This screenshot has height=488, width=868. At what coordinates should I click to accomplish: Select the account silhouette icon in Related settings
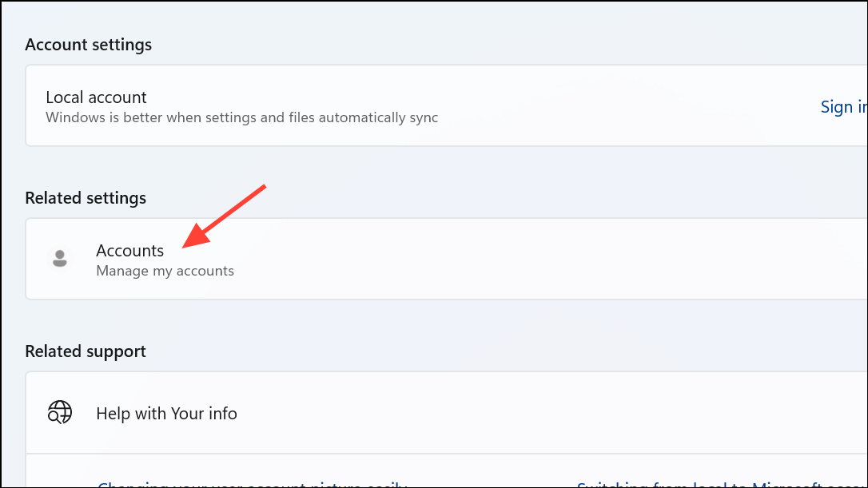(60, 258)
